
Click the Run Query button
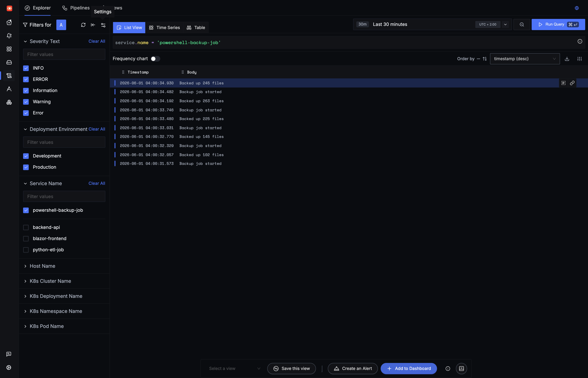tap(558, 24)
